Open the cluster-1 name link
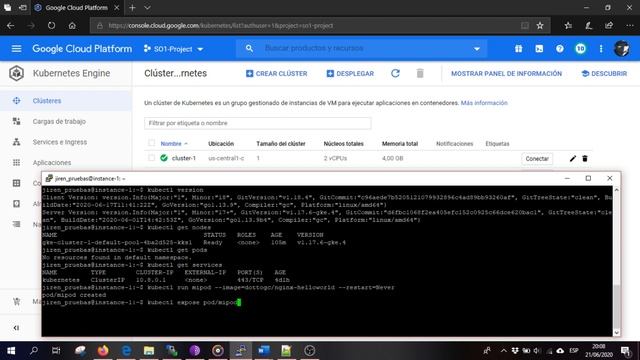Image resolution: width=640 pixels, height=360 pixels. 184,158
